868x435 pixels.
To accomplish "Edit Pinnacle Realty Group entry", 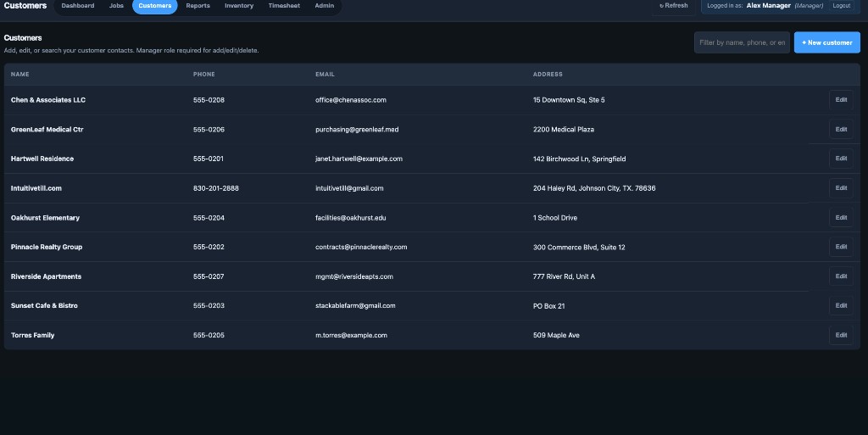I will (x=841, y=247).
